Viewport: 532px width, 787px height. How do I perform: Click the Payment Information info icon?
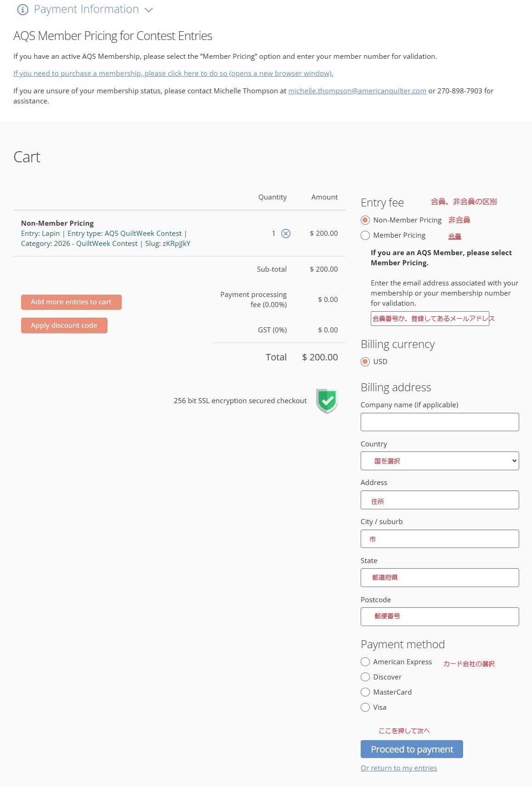tap(23, 10)
